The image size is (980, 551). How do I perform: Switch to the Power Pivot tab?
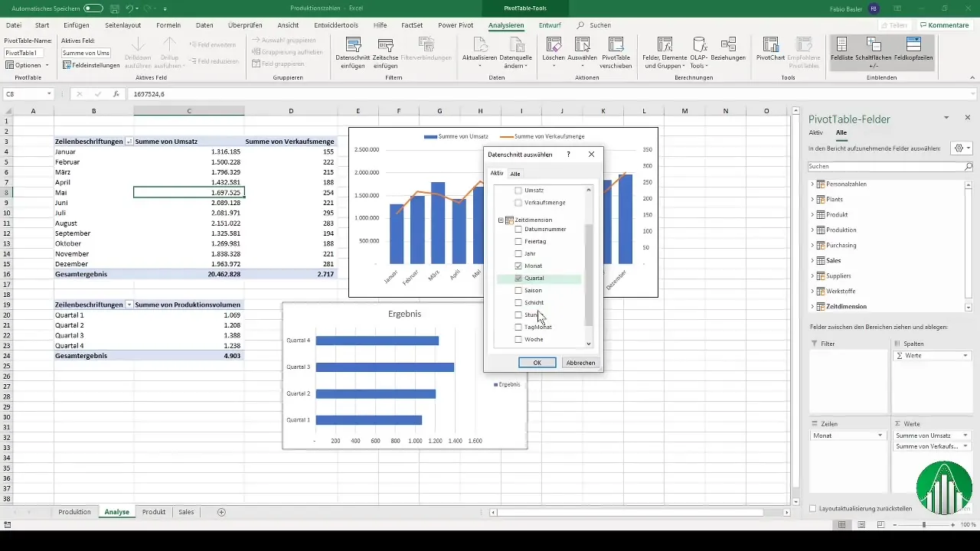tap(456, 25)
